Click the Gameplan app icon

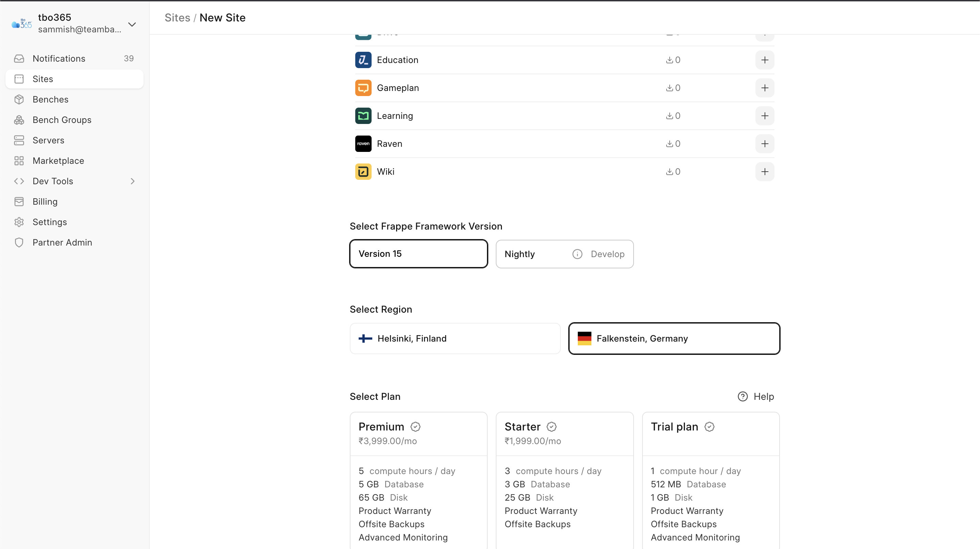click(x=363, y=88)
